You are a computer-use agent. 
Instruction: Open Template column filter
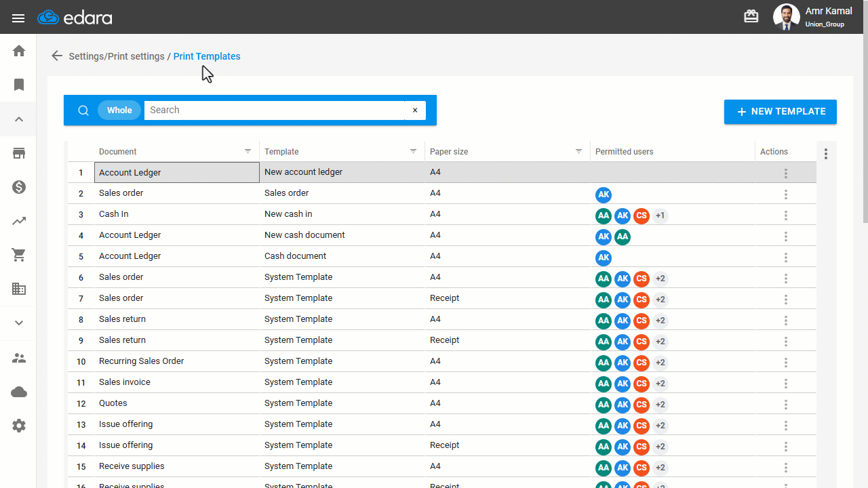414,151
